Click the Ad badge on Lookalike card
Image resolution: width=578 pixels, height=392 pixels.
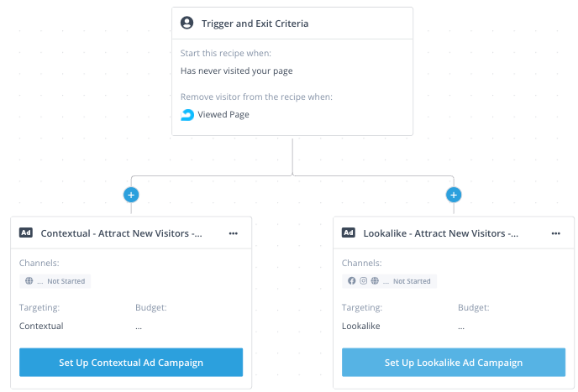(349, 233)
